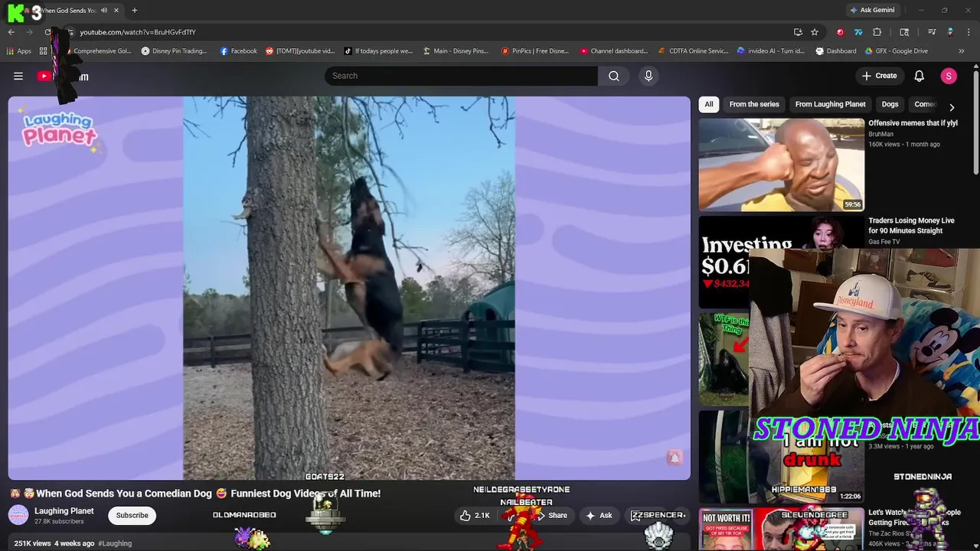
Task: Select the From Laughing Planet chip
Action: click(830, 104)
